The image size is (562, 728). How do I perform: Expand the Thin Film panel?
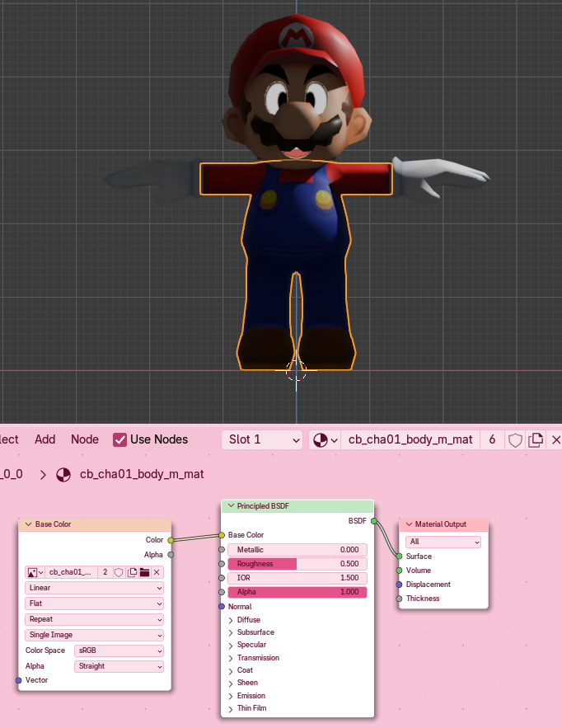[x=231, y=708]
